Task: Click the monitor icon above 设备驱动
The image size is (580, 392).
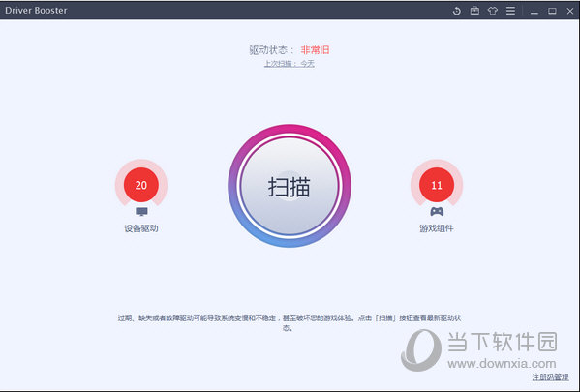Action: (141, 212)
